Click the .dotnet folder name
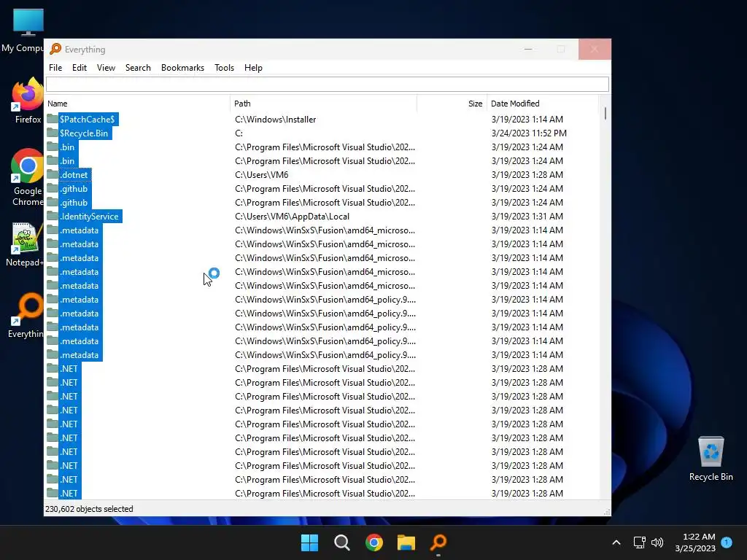 coord(74,175)
